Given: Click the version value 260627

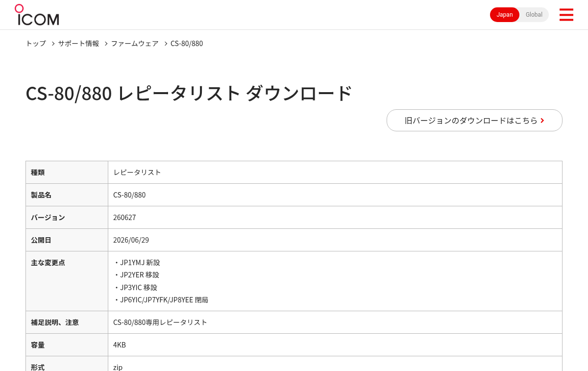Looking at the screenshot, I should (x=124, y=218).
